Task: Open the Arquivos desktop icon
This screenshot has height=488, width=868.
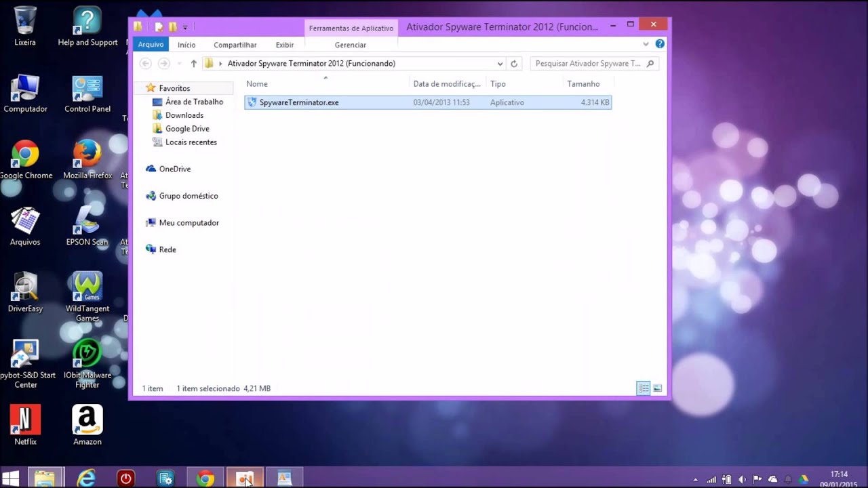Action: point(25,226)
